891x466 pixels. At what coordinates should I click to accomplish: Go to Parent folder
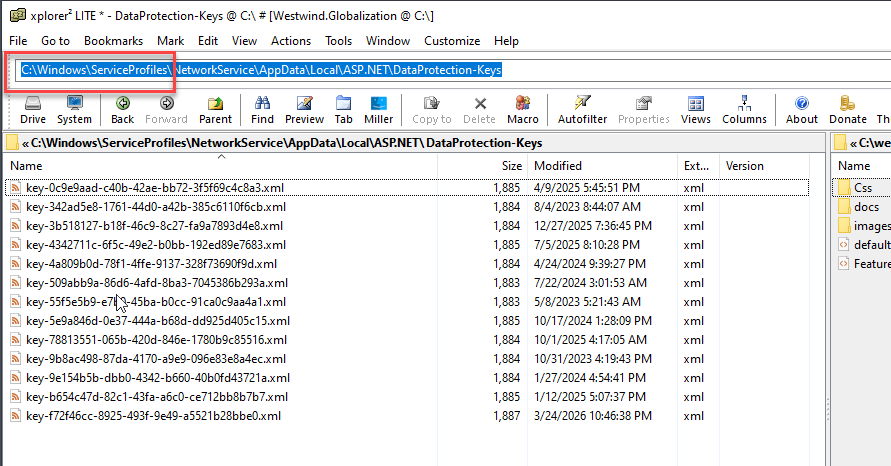click(215, 110)
